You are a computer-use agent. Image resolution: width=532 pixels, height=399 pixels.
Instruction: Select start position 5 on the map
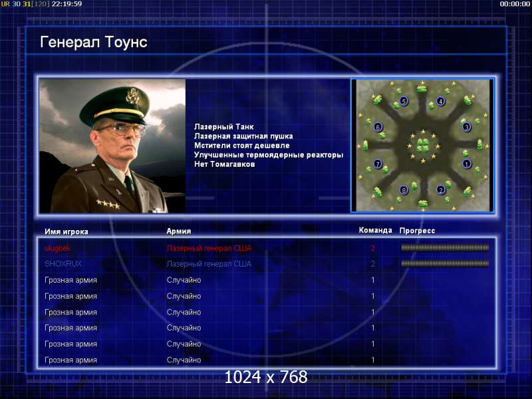coord(404,101)
